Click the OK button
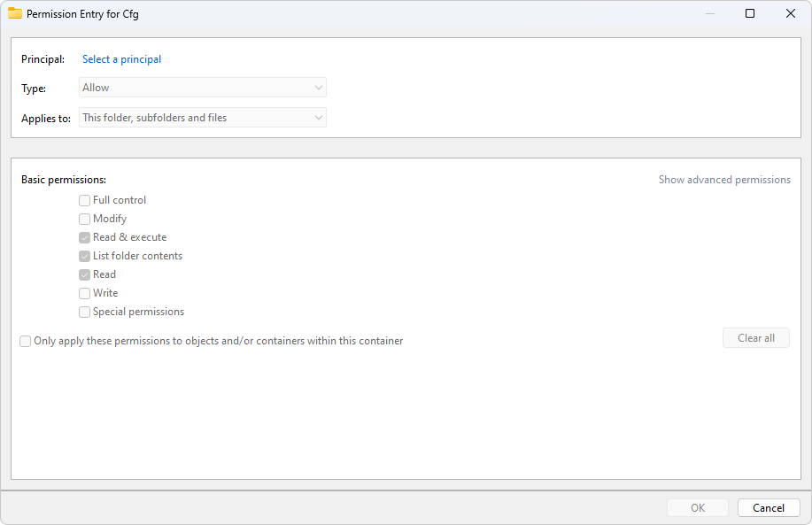The width and height of the screenshot is (812, 525). tap(698, 507)
